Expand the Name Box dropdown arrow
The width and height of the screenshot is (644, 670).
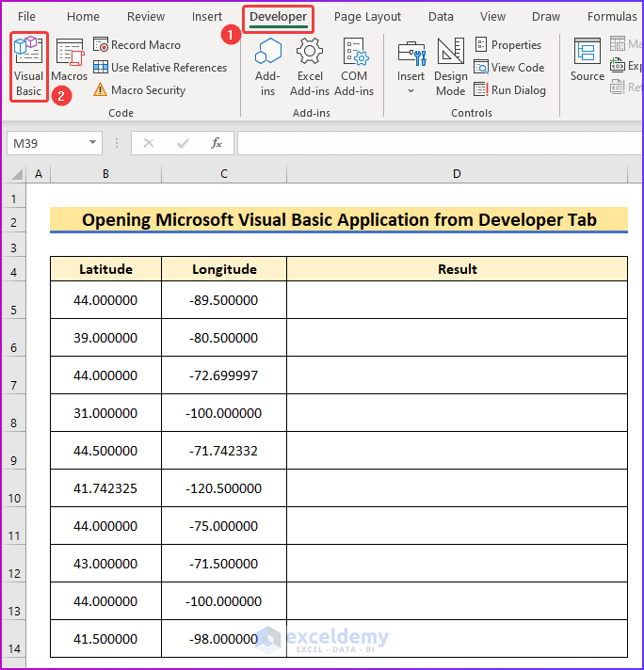(x=92, y=143)
